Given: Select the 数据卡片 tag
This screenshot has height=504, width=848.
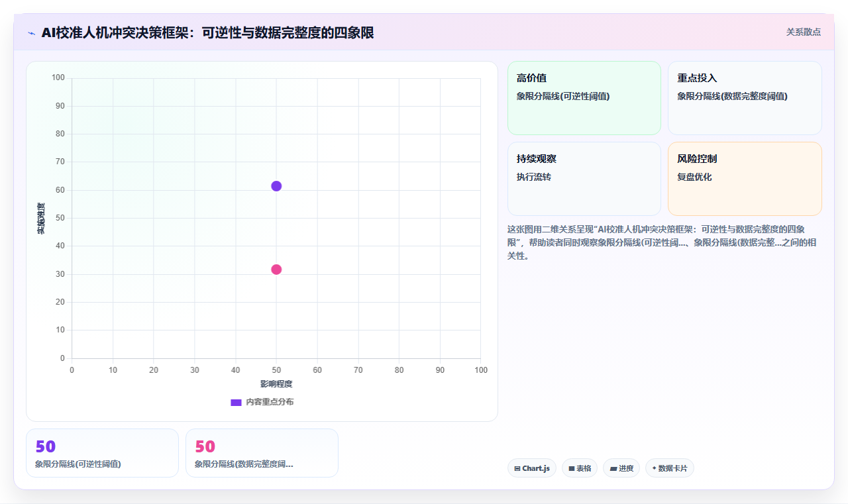Looking at the screenshot, I should pos(670,468).
